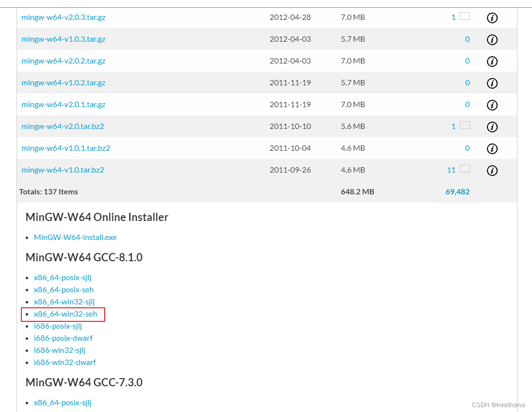Open info icon for mingw-w64-v1.0.3.tar.gz
Screen dimensions: 532x412
click(x=492, y=39)
